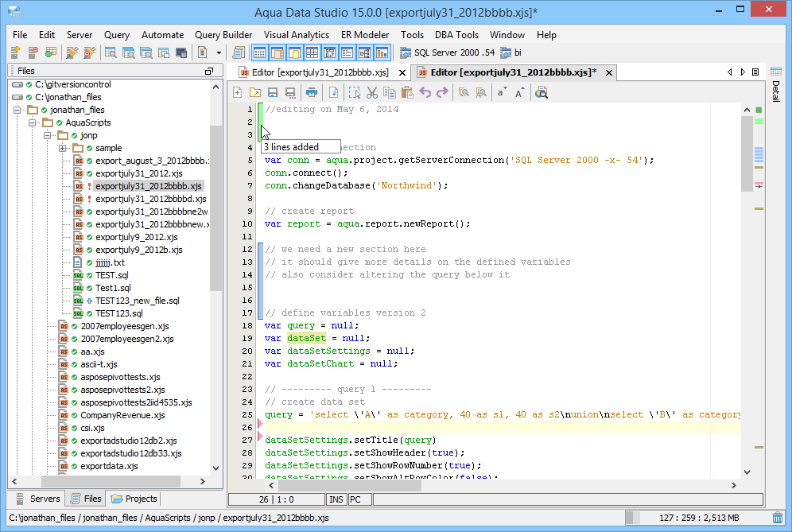The image size is (792, 532).
Task: Click the Undo arrow icon
Action: point(425,92)
